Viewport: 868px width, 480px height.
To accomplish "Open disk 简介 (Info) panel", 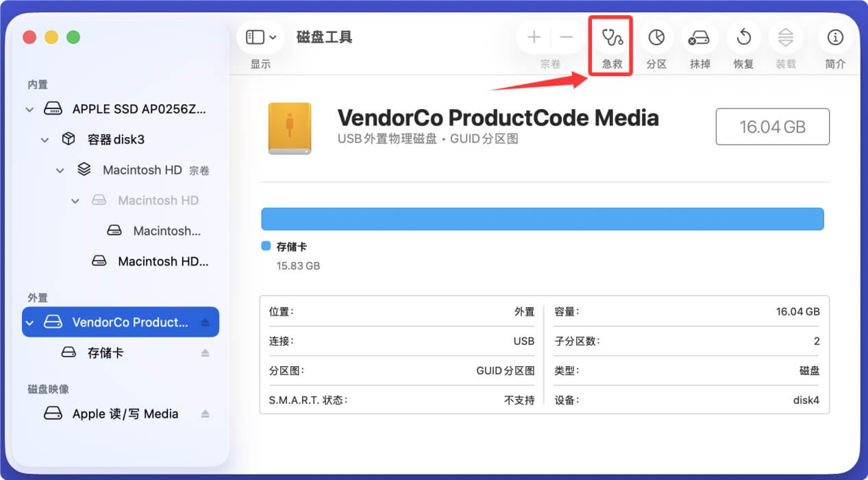I will [x=834, y=38].
